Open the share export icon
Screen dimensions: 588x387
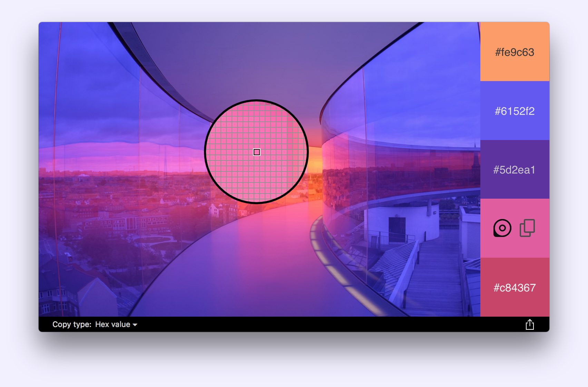tap(530, 325)
